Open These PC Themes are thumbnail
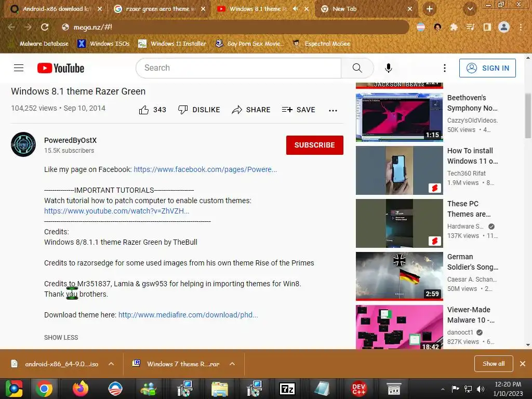The width and height of the screenshot is (532, 399). [400, 223]
